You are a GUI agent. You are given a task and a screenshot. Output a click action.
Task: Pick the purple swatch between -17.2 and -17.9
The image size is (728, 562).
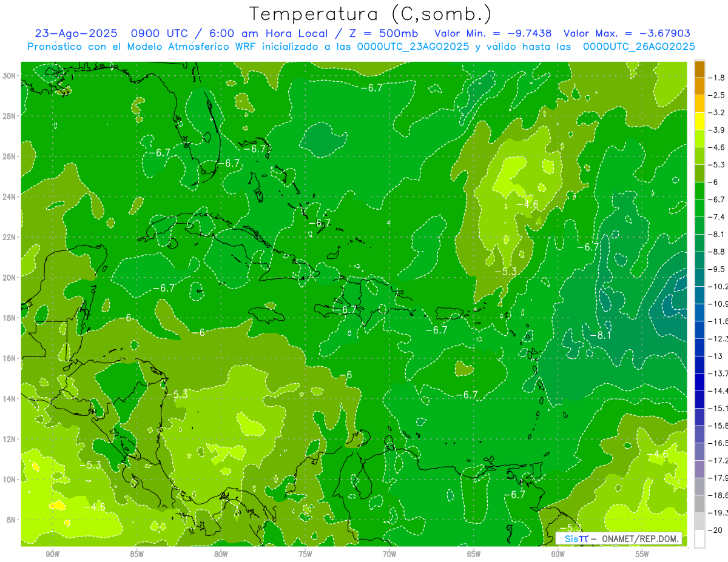click(x=699, y=469)
